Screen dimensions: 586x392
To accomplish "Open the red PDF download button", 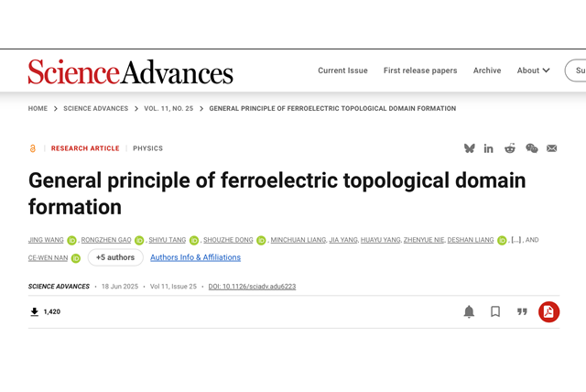I will (548, 311).
